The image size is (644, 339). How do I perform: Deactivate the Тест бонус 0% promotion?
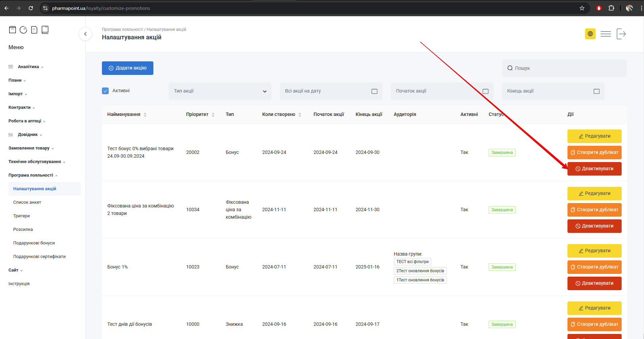pyautogui.click(x=594, y=169)
